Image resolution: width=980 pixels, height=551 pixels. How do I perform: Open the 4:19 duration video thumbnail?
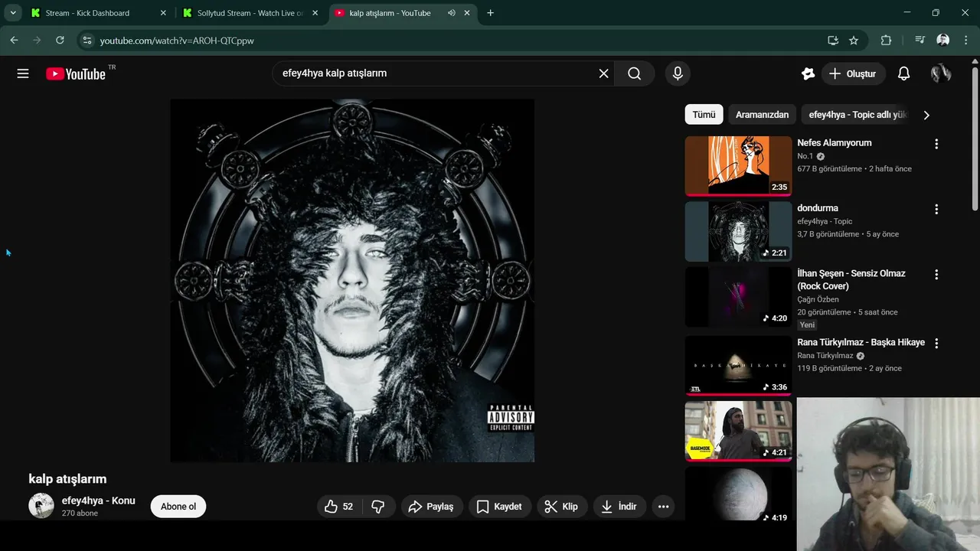(x=738, y=494)
